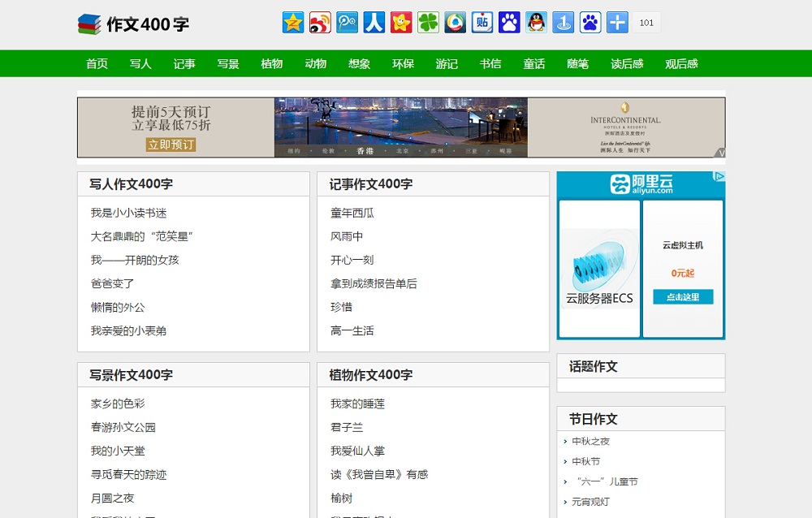The image size is (812, 518).
Task: Click the green four-leaf clover share icon
Action: tap(428, 22)
